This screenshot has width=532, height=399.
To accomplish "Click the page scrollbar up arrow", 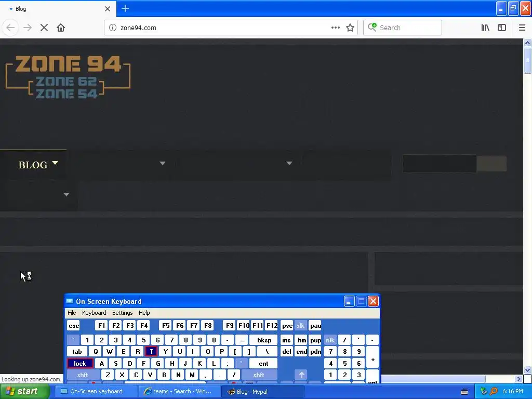I will click(527, 43).
